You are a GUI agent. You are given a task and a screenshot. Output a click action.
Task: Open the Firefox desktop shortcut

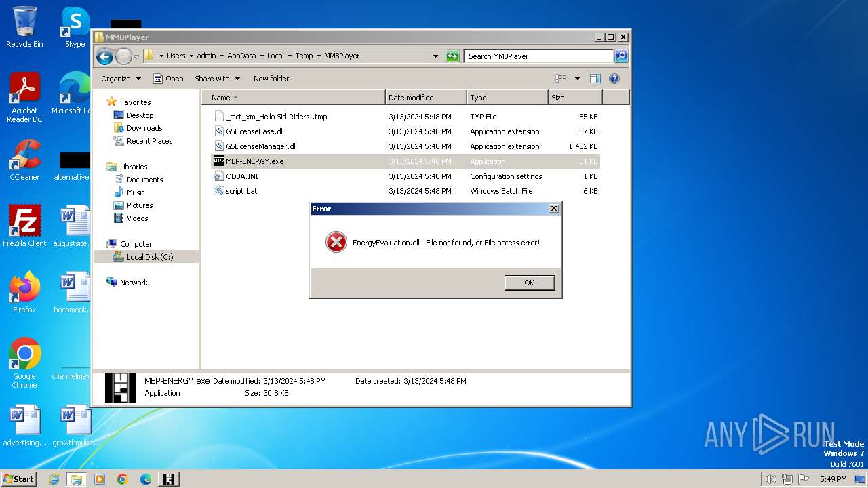tap(24, 293)
